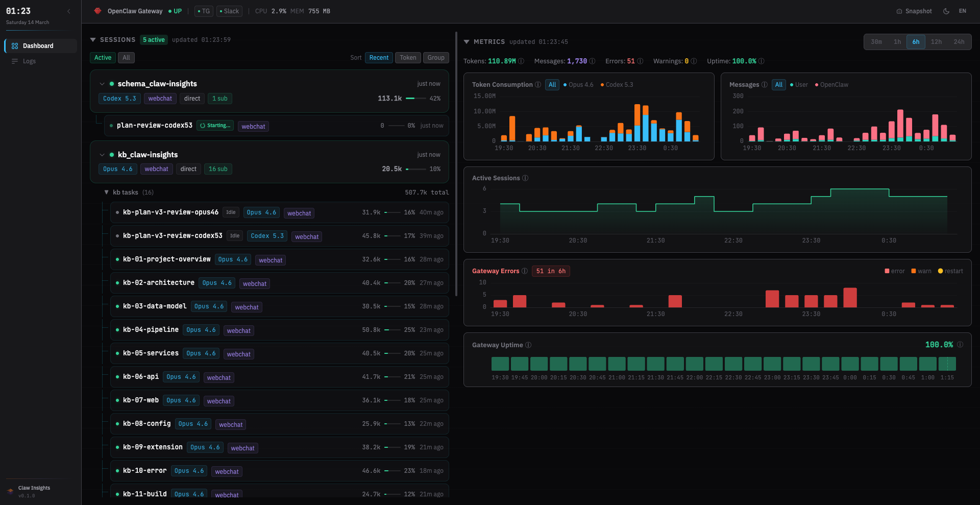Open Logs from the sidebar icon

(15, 61)
